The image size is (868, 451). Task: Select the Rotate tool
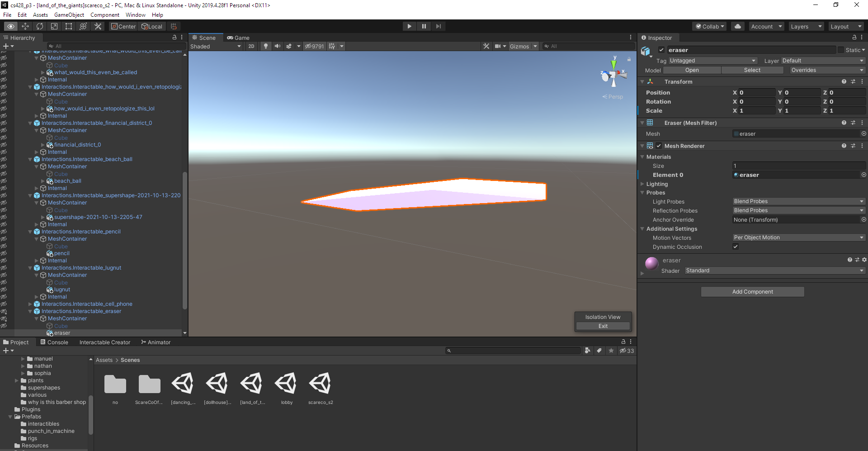click(40, 26)
